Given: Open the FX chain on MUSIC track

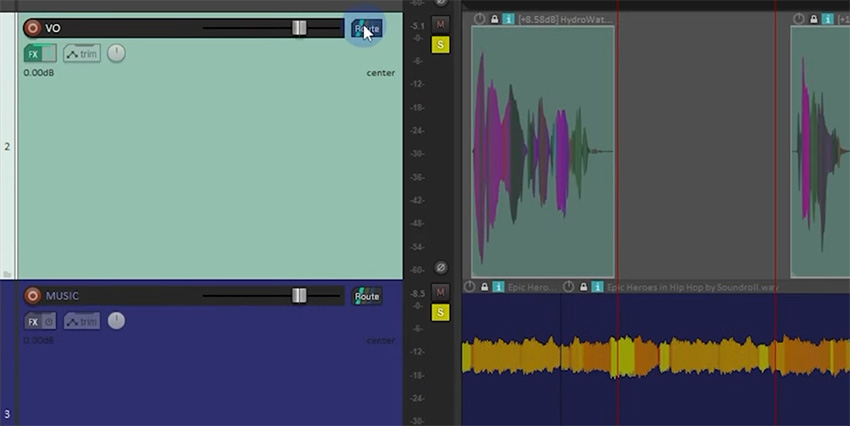Looking at the screenshot, I should pos(33,322).
